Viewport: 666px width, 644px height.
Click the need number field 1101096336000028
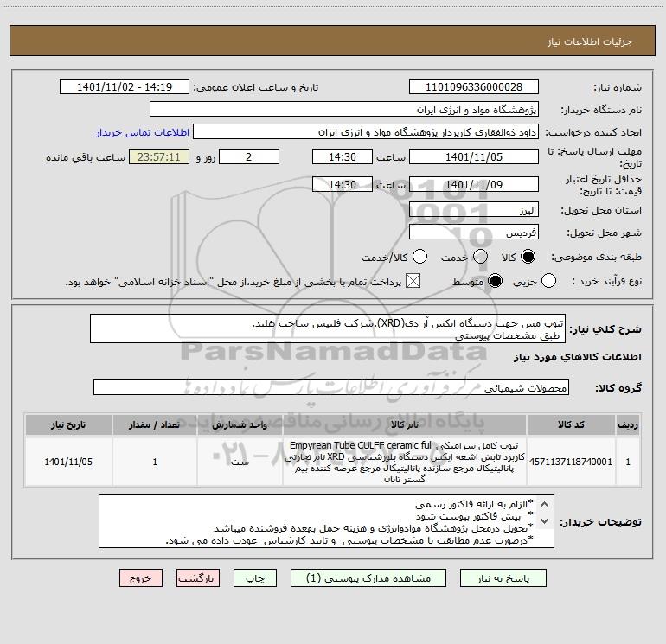tap(474, 87)
